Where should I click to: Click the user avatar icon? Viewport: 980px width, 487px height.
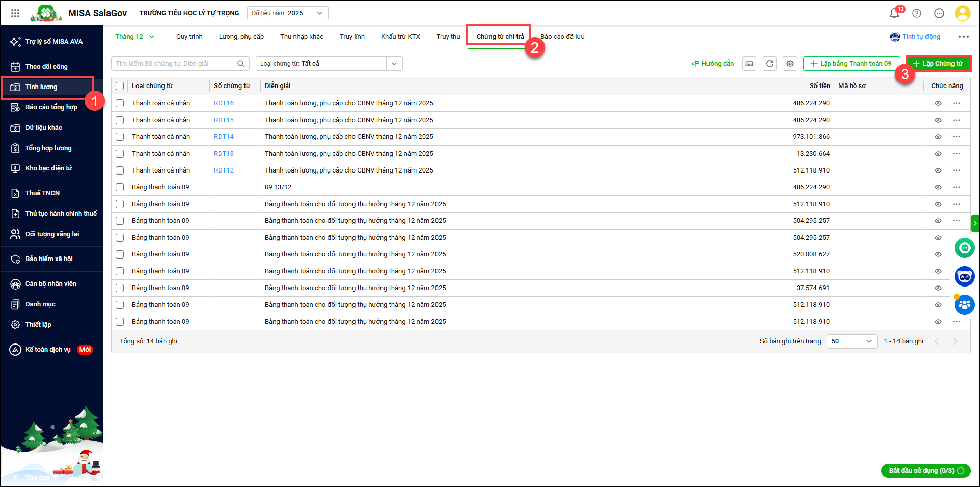point(962,13)
